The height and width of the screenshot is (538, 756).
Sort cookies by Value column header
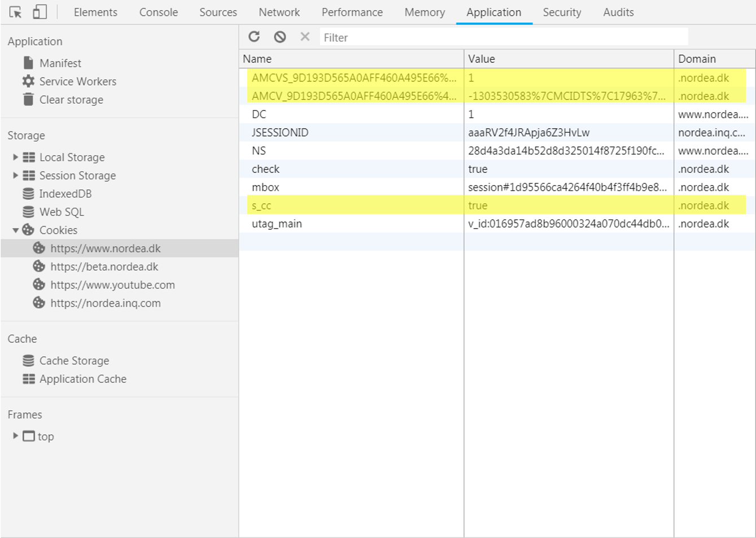point(569,59)
